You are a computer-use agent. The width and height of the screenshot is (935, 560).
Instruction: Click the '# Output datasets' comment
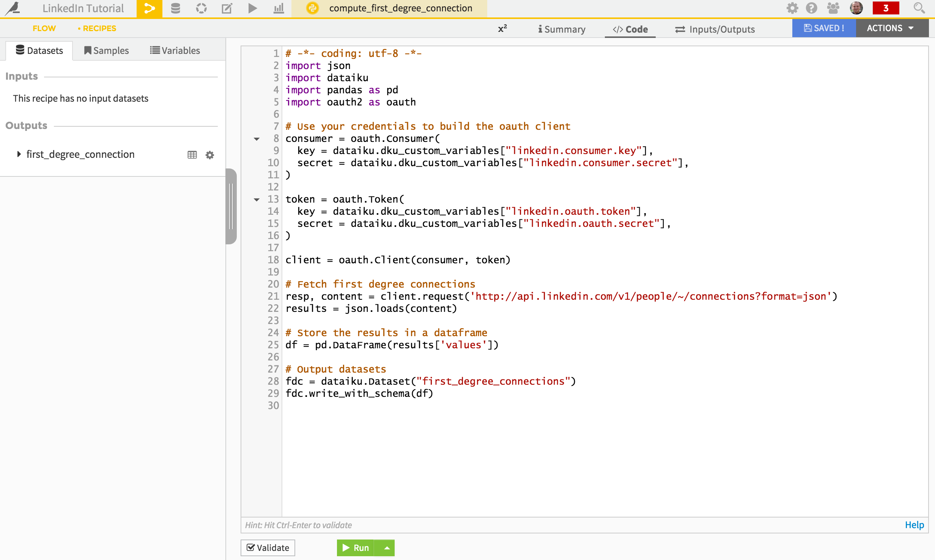[x=336, y=369]
